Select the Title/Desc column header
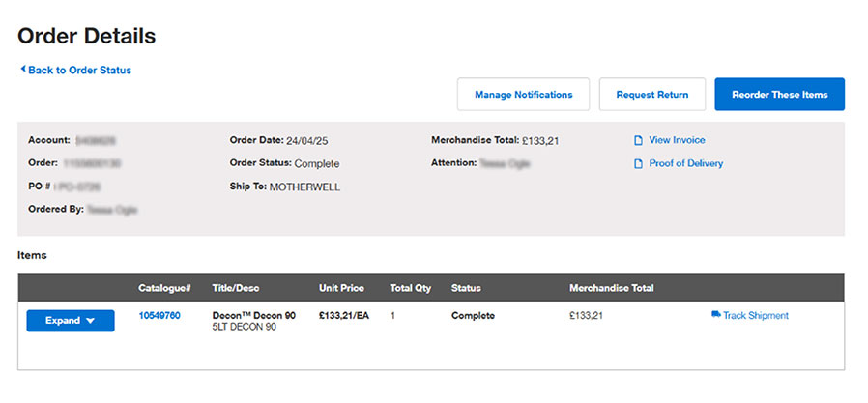Image resolution: width=868 pixels, height=403 pixels. (236, 288)
